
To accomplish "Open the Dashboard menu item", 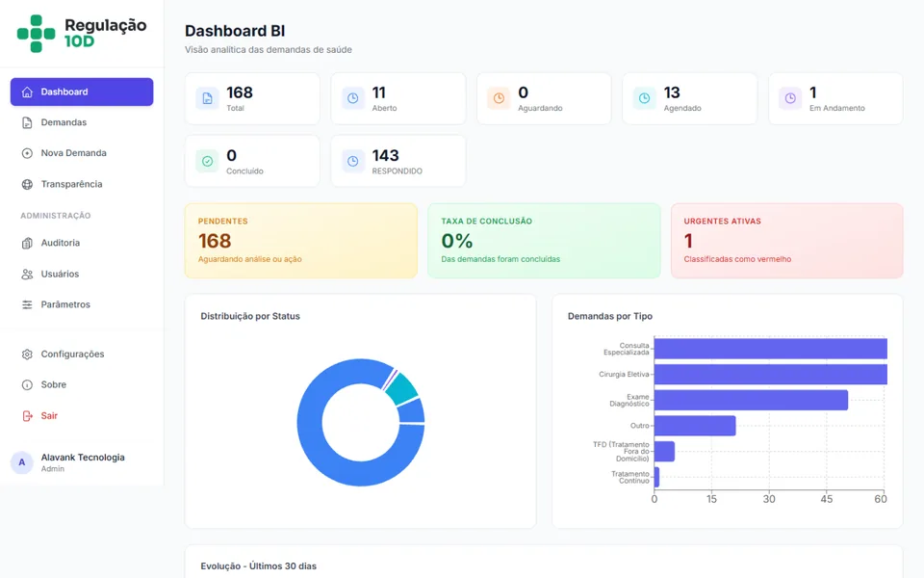I will pyautogui.click(x=82, y=92).
